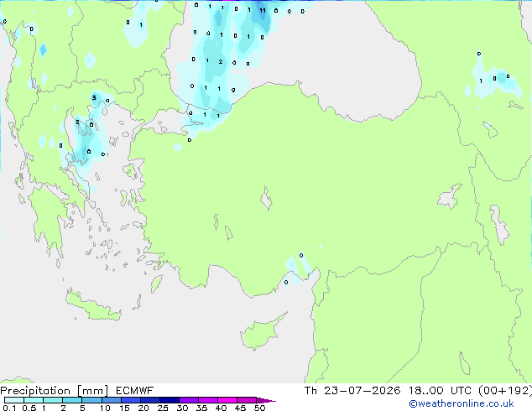Click the arrow tip beyond 50 on legend
Screen dimensions: 532x411
click(266, 400)
